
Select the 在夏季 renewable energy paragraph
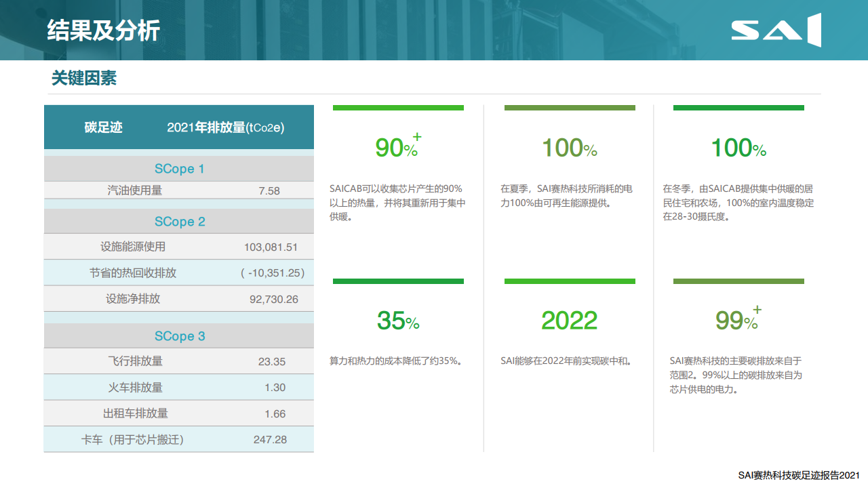[x=566, y=195]
